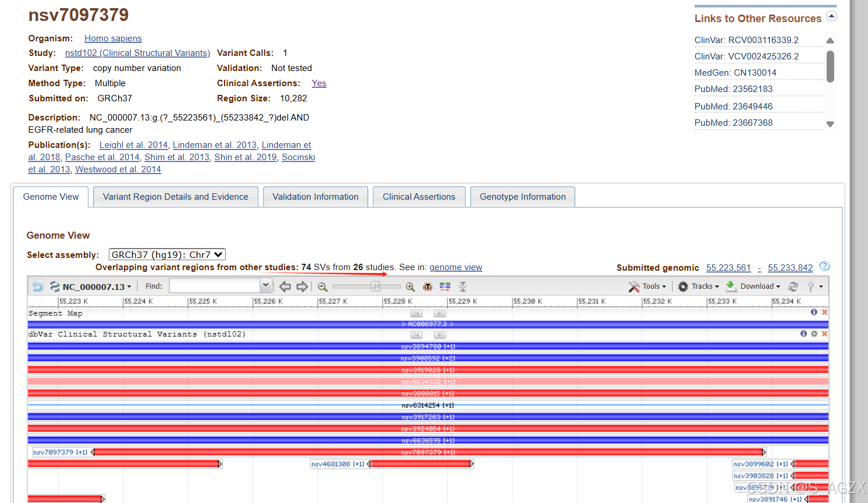Open Pasche et al. 2014 publication
The height and width of the screenshot is (503, 868).
click(102, 157)
